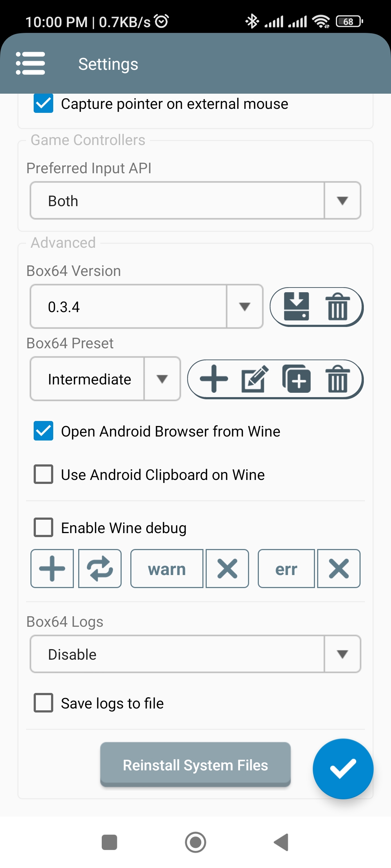Add a new Box64 preset
This screenshot has height=868, width=391.
pyautogui.click(x=214, y=379)
